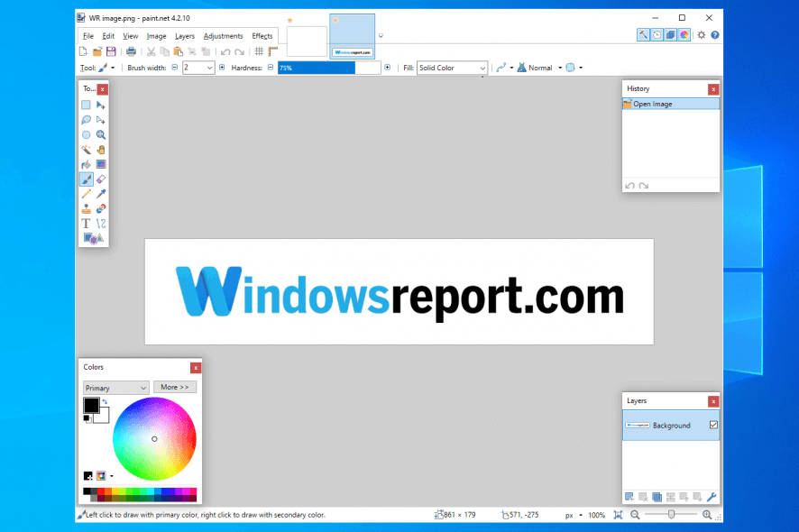Select the Pencil tool
This screenshot has height=532, width=799.
pos(86,194)
